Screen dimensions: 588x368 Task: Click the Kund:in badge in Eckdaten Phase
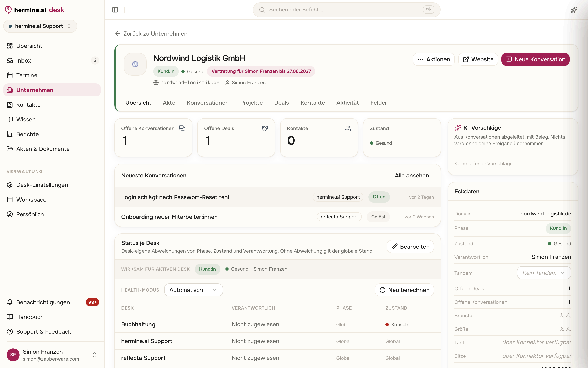558,228
